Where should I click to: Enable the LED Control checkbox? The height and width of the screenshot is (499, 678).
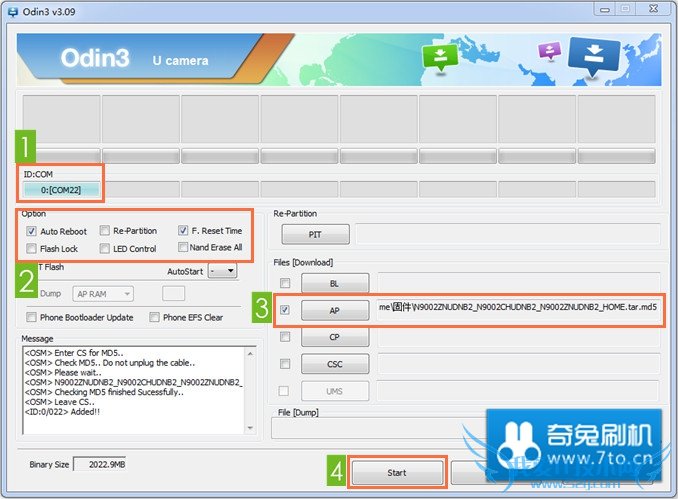click(x=104, y=249)
